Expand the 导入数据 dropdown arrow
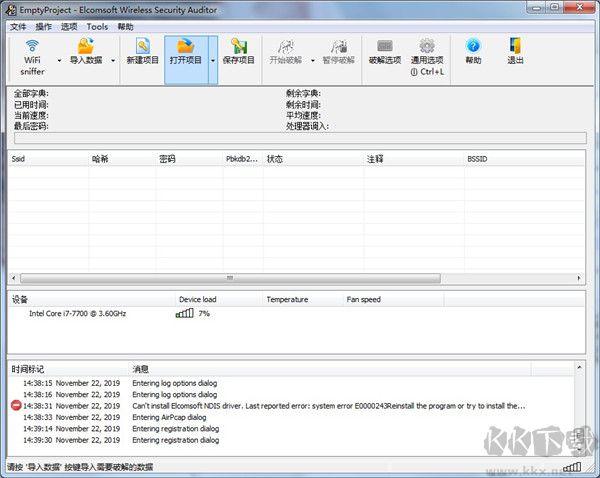The image size is (600, 478). pos(113,60)
